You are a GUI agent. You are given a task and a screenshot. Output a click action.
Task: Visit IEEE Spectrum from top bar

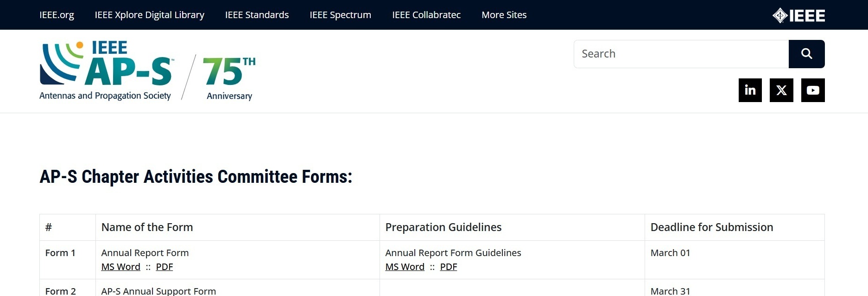340,15
